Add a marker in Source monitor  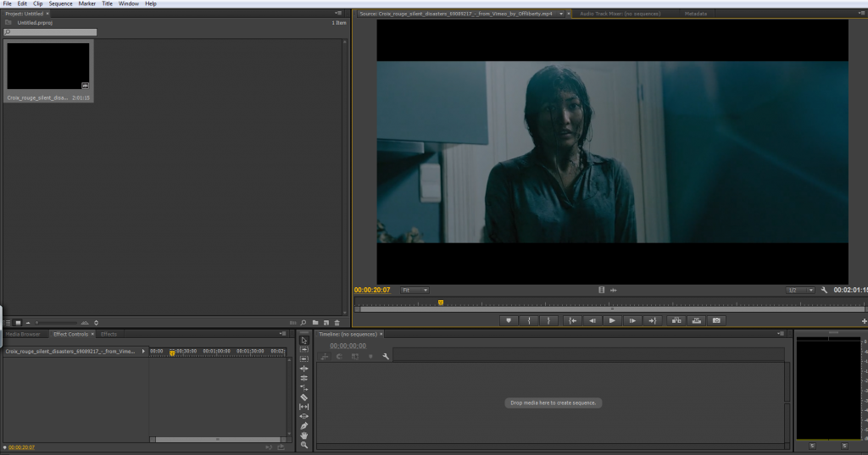(509, 320)
